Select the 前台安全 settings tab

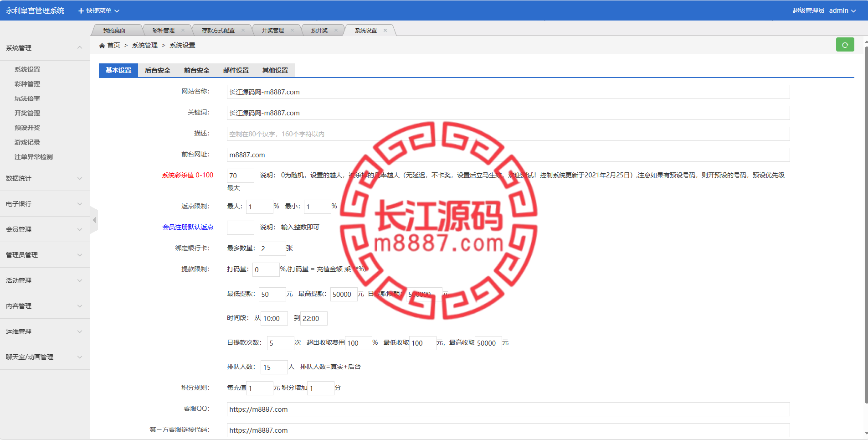tap(197, 70)
